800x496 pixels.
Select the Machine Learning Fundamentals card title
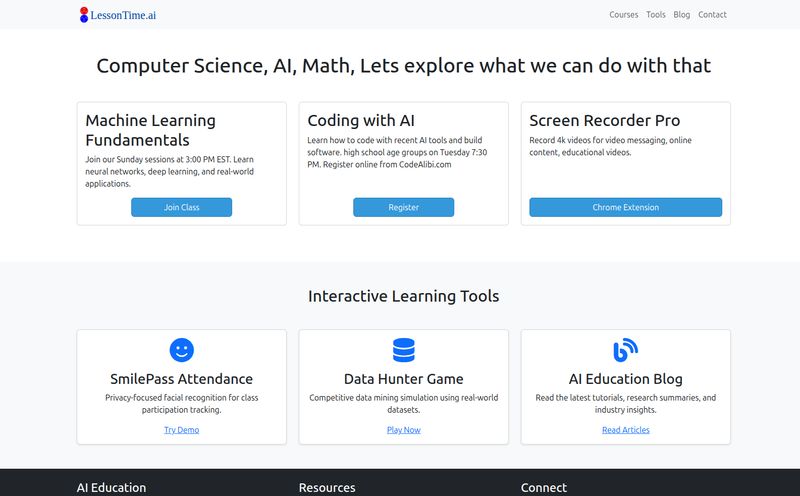[x=151, y=130]
